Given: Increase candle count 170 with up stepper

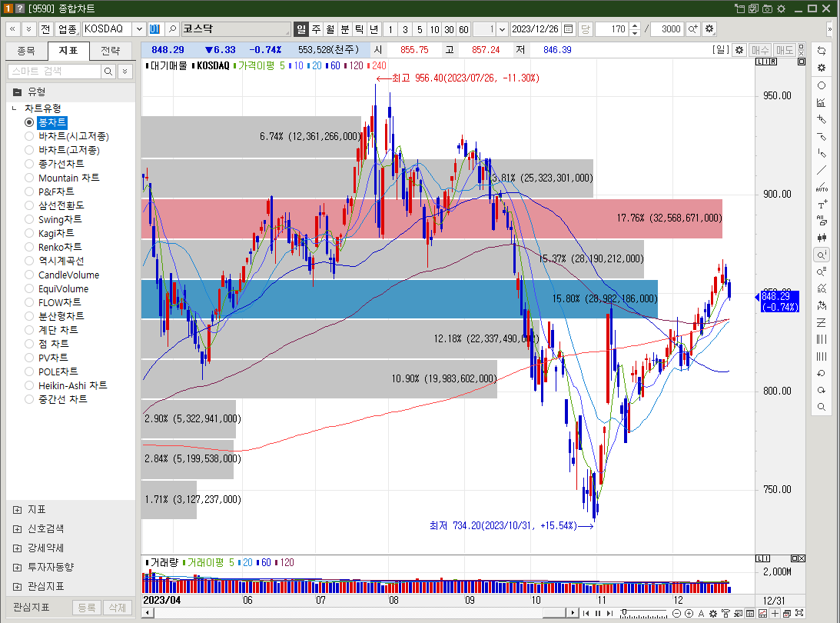Looking at the screenshot, I should pos(634,25).
